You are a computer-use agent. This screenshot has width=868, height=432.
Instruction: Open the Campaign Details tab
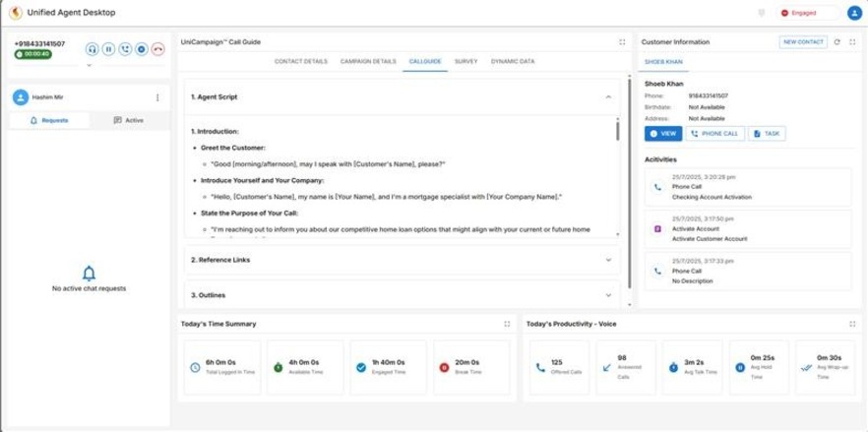[365, 61]
